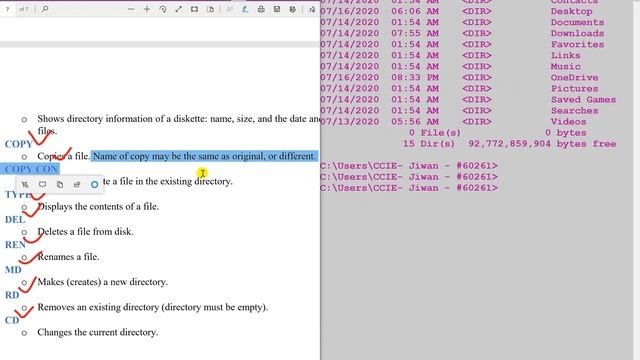Click 'Downloads' entry in the command prompt

577,33
